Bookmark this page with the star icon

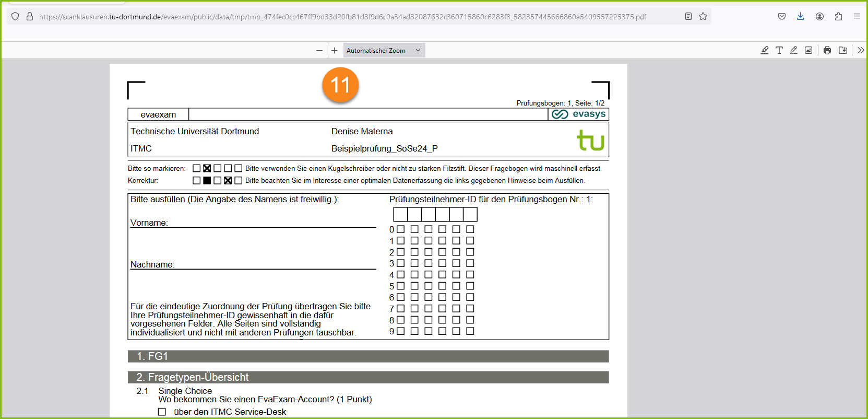pyautogui.click(x=703, y=16)
